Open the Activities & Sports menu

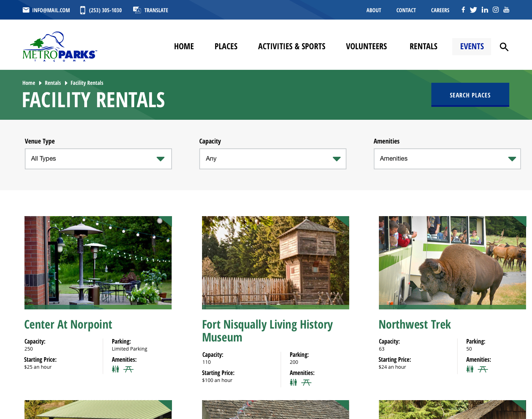292,46
